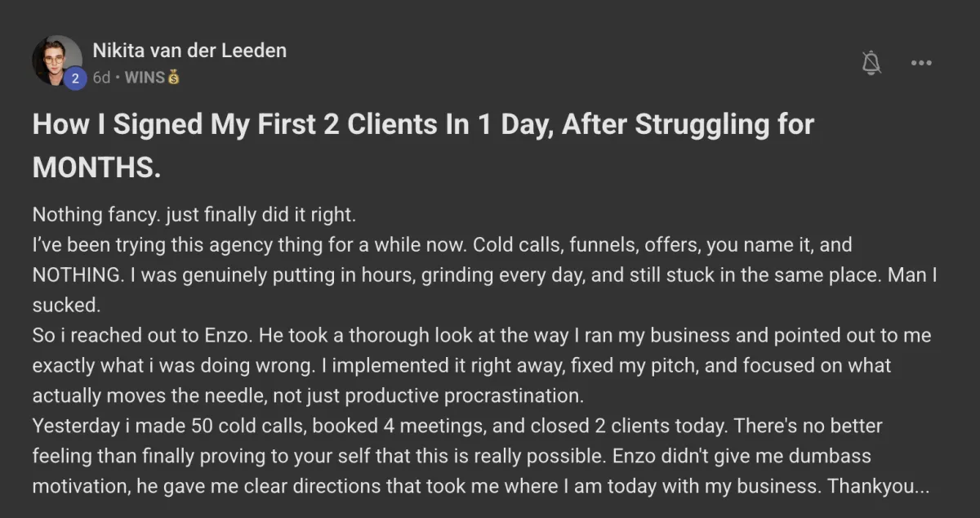Click the phrase 'dumbass motivation' in last paragraph
The image size is (980, 518).
(x=452, y=471)
